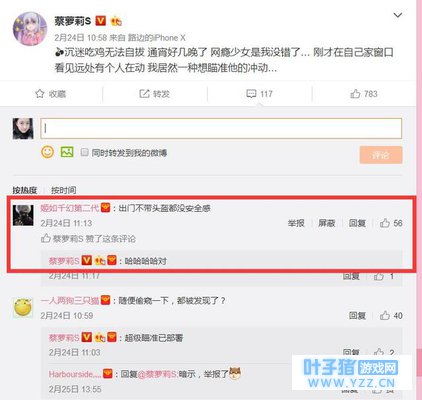Expand the post options chevron at top right

[x=398, y=15]
